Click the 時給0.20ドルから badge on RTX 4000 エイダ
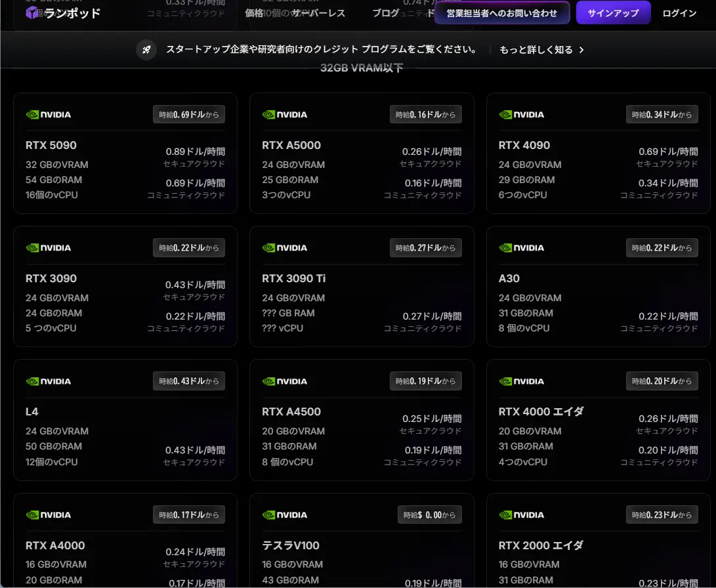This screenshot has width=716, height=588. point(662,381)
